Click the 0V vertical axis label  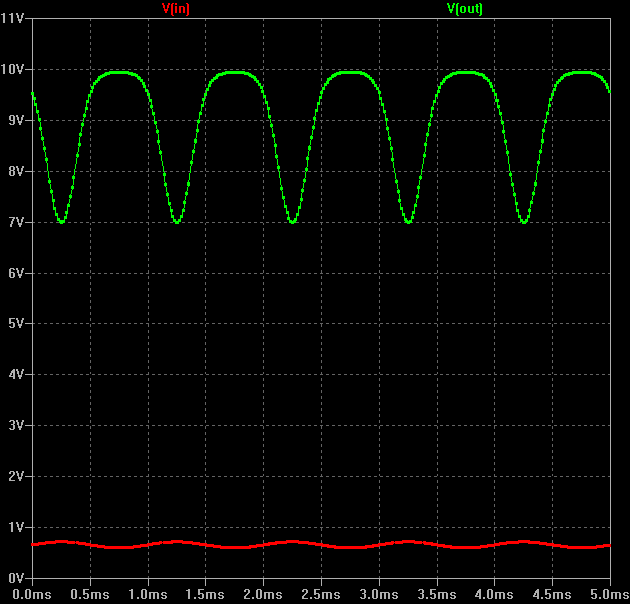pyautogui.click(x=16, y=578)
